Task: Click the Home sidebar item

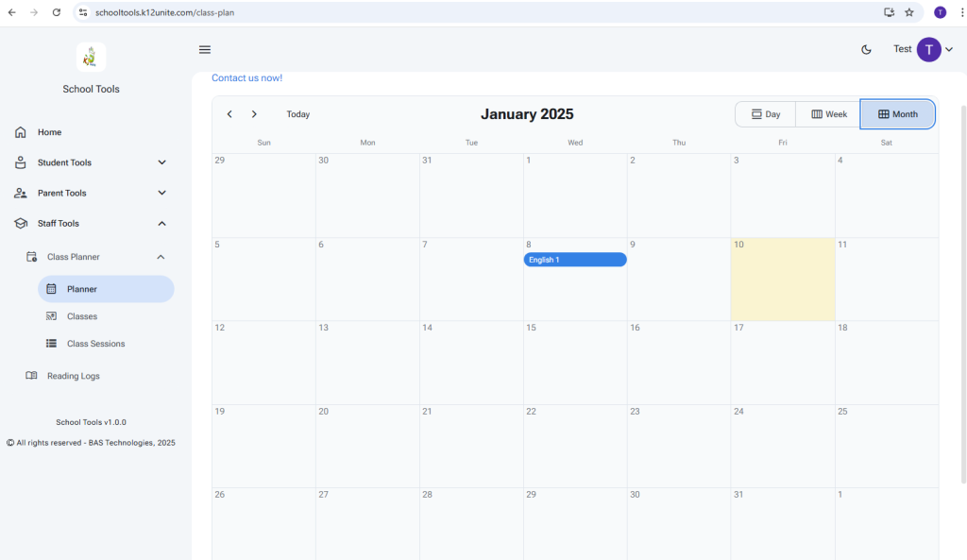Action: [49, 132]
